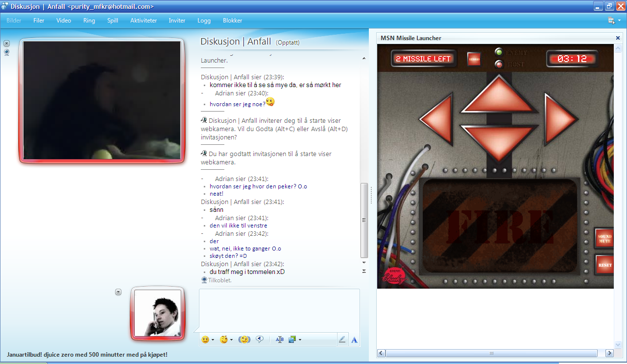Viewport: 627px width, 364px height.
Task: Click activity panel scroll-left arrow
Action: (382, 353)
